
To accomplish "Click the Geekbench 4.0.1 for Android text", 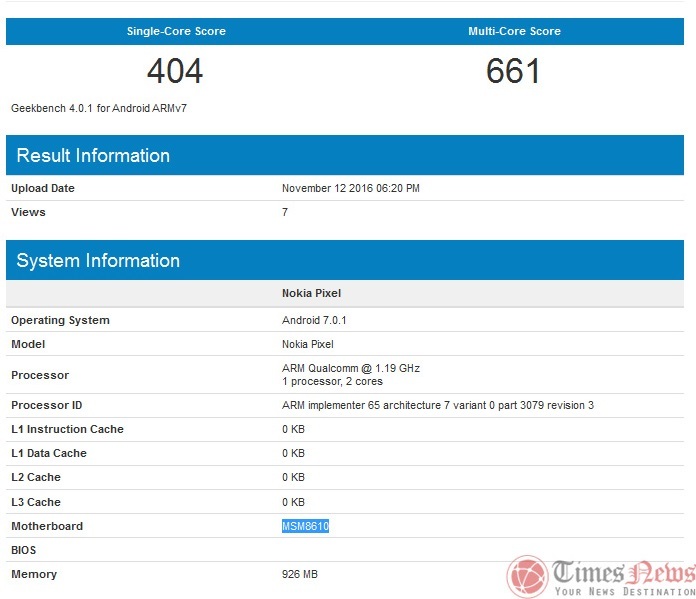I will point(99,107).
